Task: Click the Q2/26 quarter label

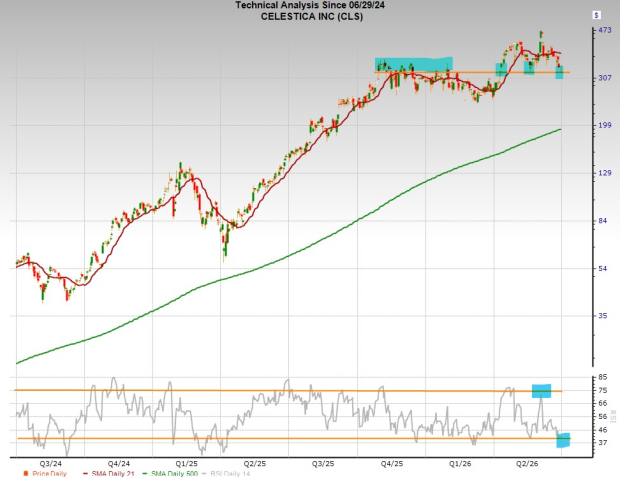Action: (527, 464)
